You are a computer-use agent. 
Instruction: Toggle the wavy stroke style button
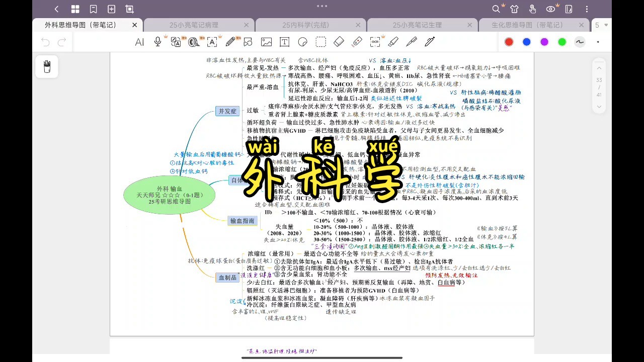(x=580, y=42)
